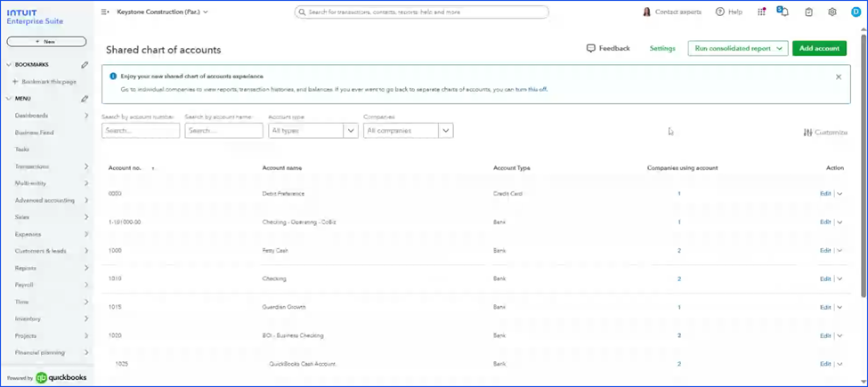Sort by Account no. arrow icon

(x=153, y=168)
